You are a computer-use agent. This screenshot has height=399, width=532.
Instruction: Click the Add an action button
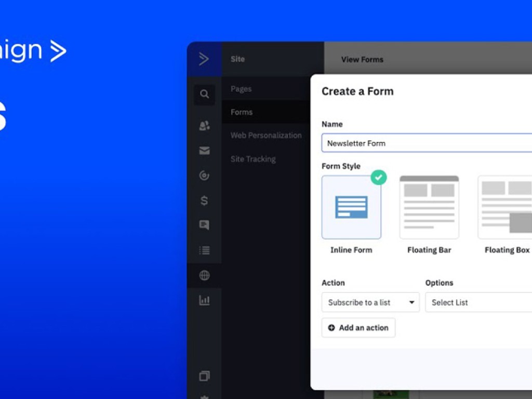(358, 328)
